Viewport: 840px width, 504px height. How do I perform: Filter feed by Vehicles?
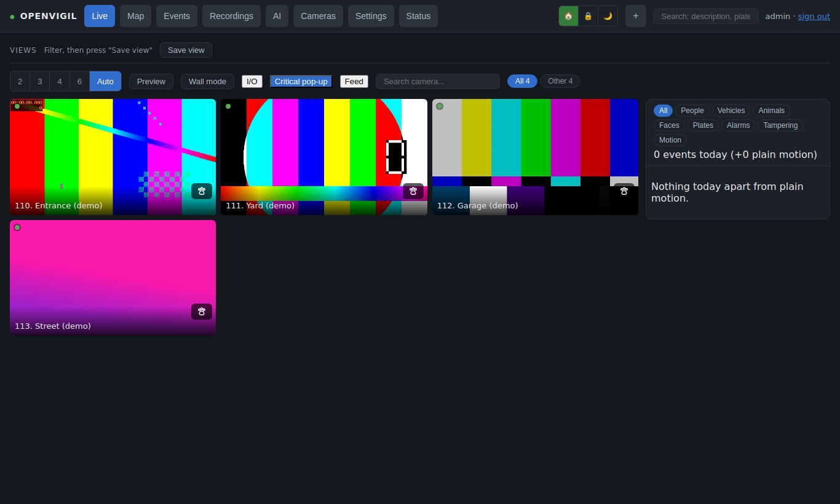coord(731,111)
